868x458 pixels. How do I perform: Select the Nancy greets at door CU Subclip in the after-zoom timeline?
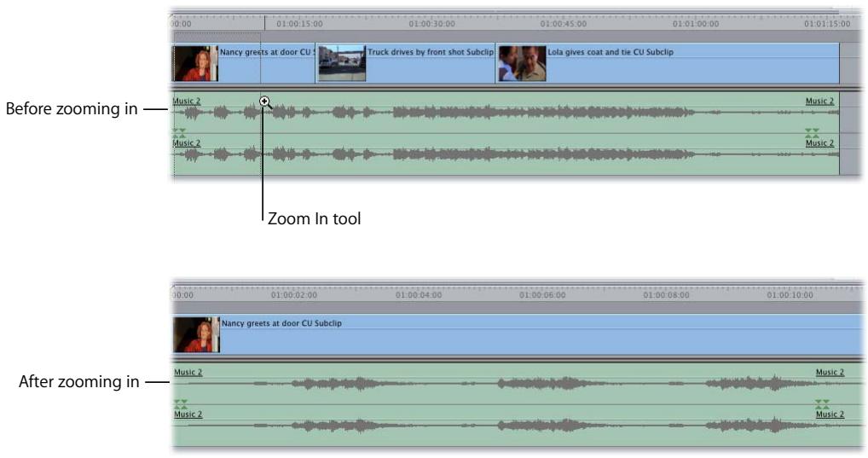click(x=518, y=335)
